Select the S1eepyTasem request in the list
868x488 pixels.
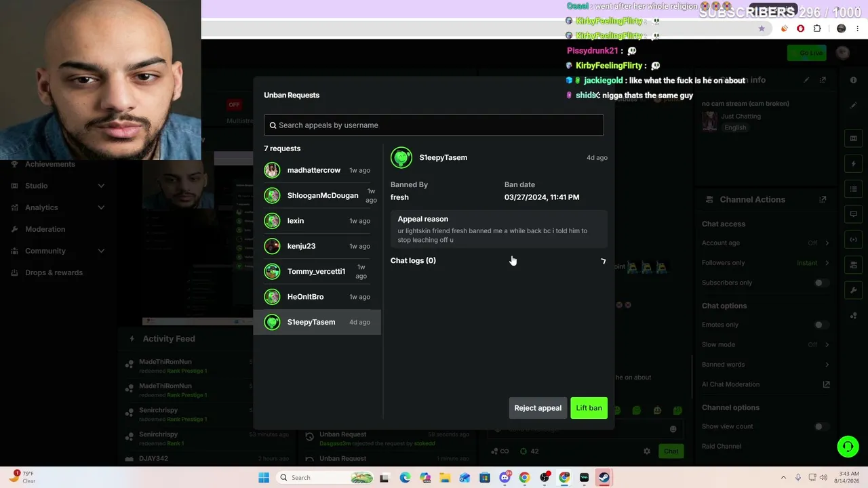point(317,322)
